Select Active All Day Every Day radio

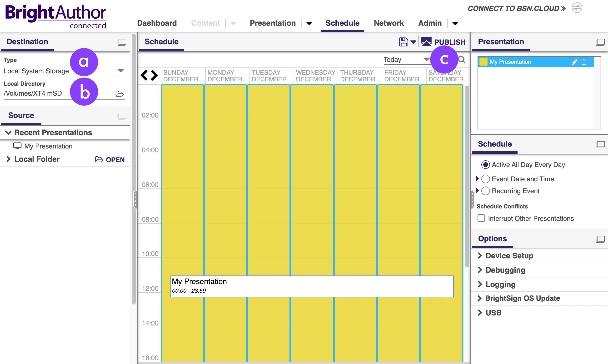(485, 165)
